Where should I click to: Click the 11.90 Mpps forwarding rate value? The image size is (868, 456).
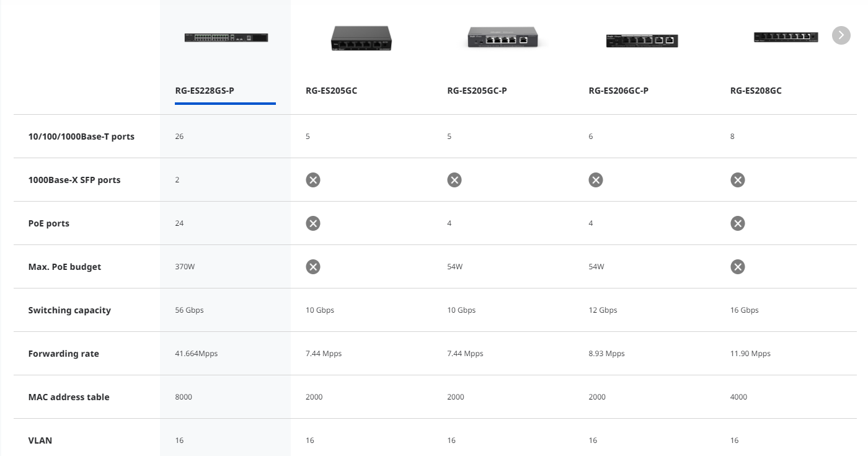tap(751, 354)
